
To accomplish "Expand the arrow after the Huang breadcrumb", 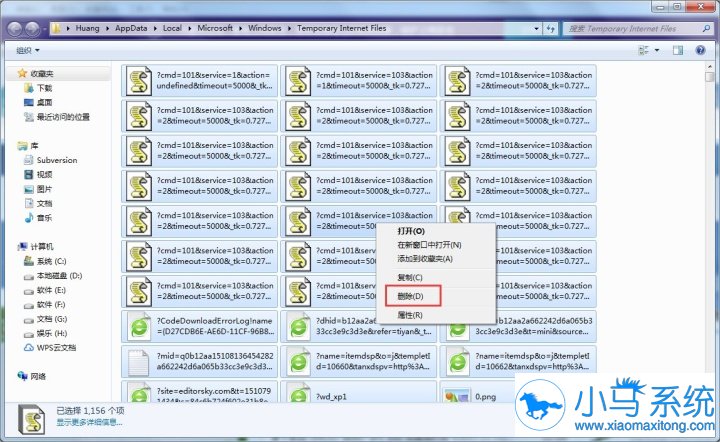I will (x=107, y=28).
